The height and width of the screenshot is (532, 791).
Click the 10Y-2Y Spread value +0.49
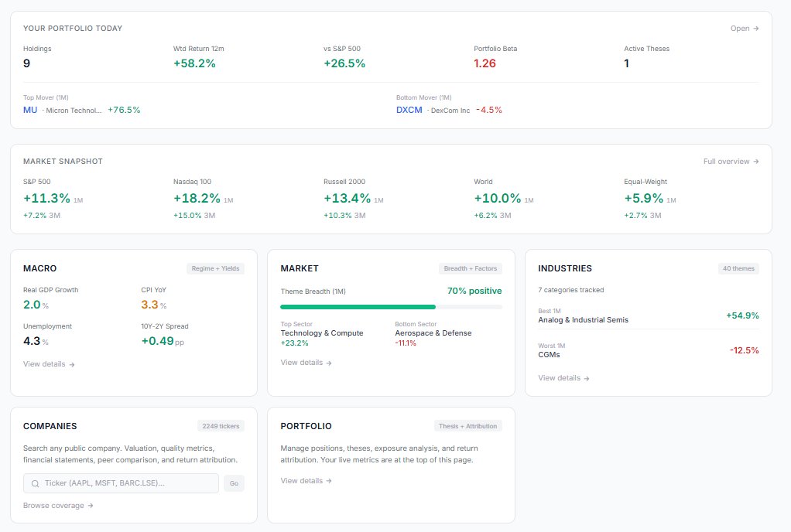point(157,341)
